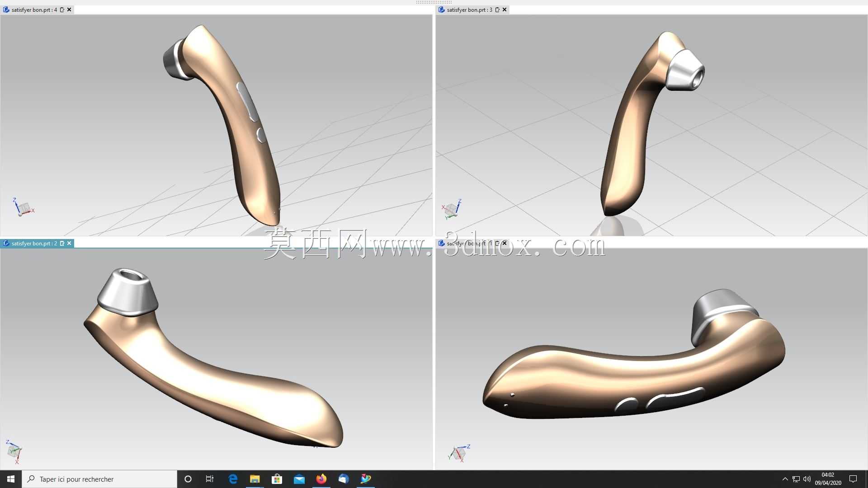868x488 pixels.
Task: Open the volume control in system tray
Action: pos(807,479)
